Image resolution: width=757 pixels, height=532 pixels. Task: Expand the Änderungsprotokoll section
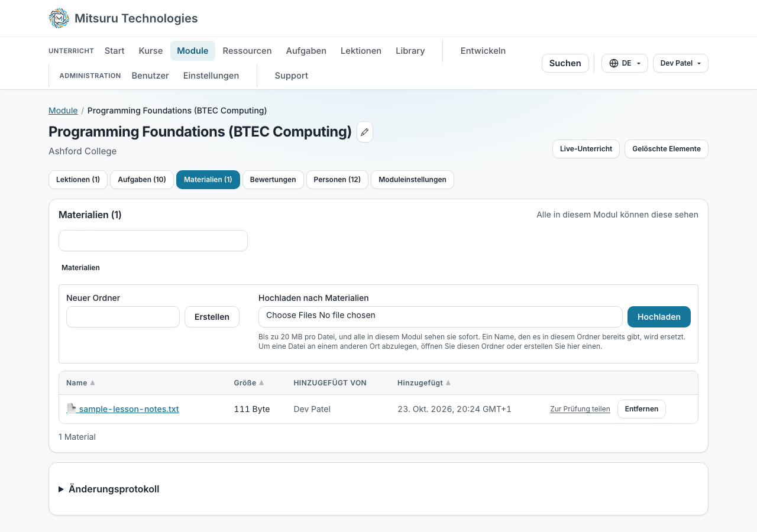pyautogui.click(x=109, y=489)
